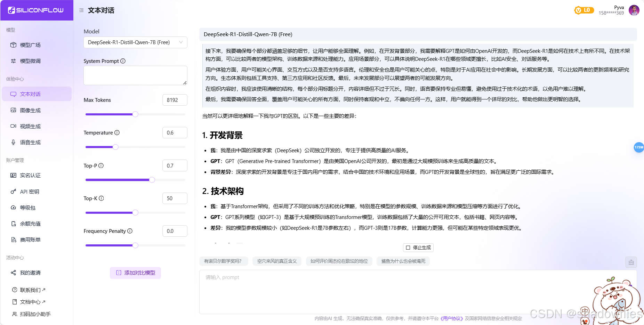Click the Top-P info icon
The image size is (644, 325).
101,165
